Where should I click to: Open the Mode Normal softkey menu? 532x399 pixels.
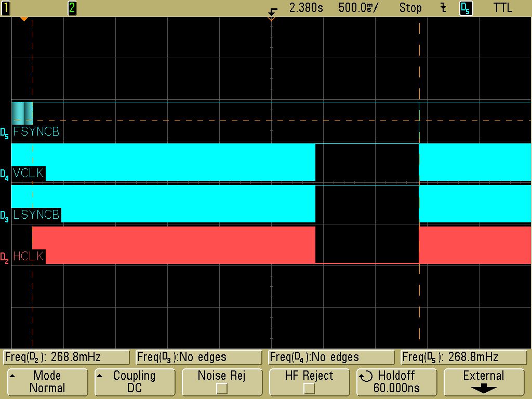pos(47,382)
